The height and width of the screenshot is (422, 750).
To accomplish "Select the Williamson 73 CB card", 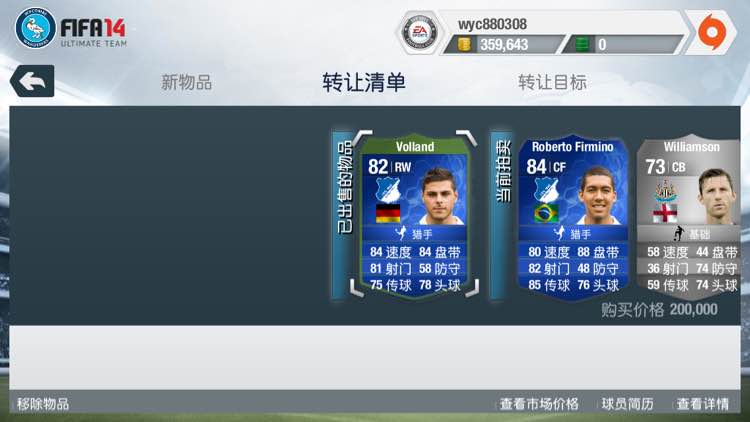I will coord(689,217).
